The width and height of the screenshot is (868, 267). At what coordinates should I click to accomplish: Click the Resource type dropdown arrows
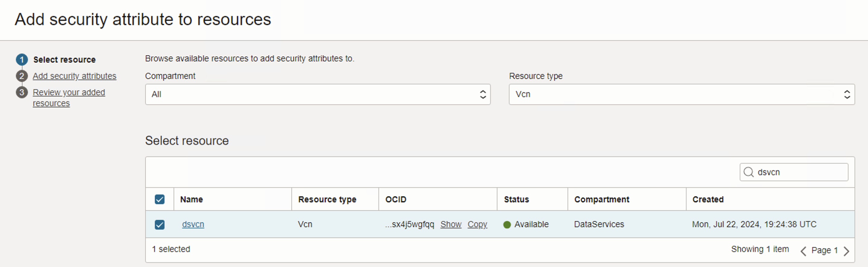(x=847, y=95)
